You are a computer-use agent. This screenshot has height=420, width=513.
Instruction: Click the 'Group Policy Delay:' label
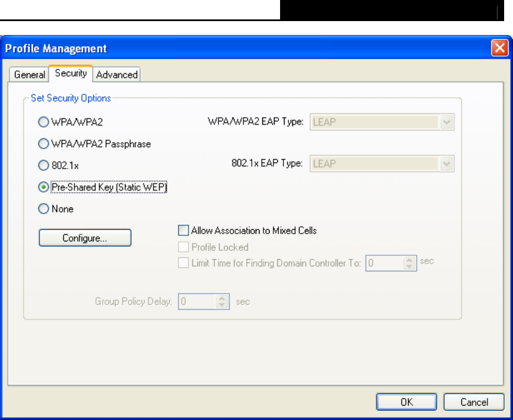(x=133, y=301)
